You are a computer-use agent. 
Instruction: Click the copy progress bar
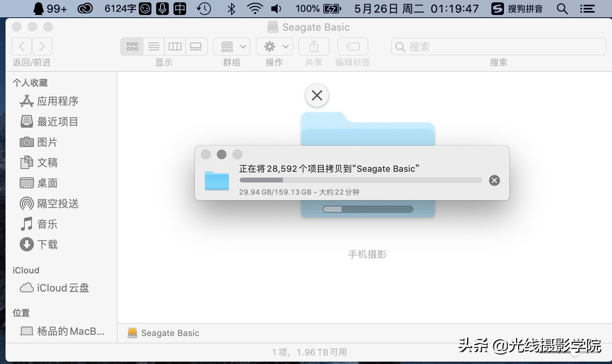pos(360,180)
